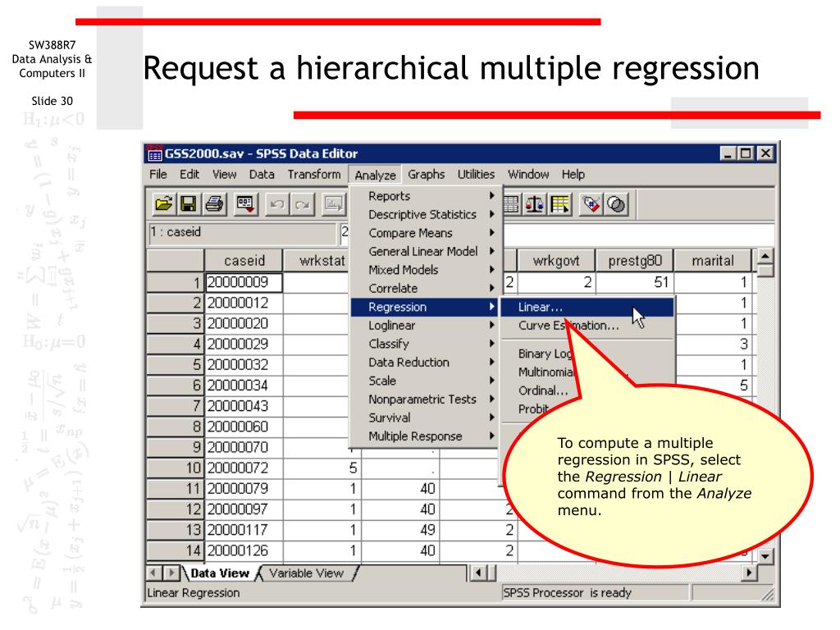Image resolution: width=840 pixels, height=630 pixels.
Task: Click the cell containing 20000126
Action: click(x=244, y=550)
